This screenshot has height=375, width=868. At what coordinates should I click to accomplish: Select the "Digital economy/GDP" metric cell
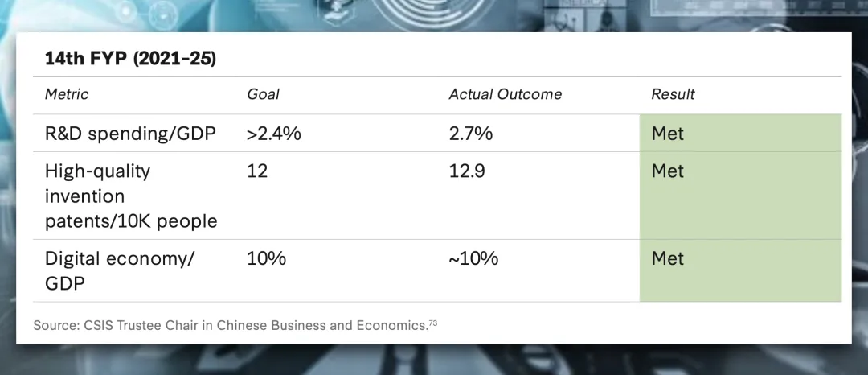click(120, 270)
